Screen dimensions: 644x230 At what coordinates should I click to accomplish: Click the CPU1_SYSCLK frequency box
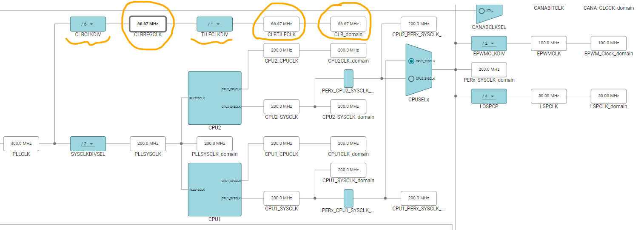tap(282, 198)
